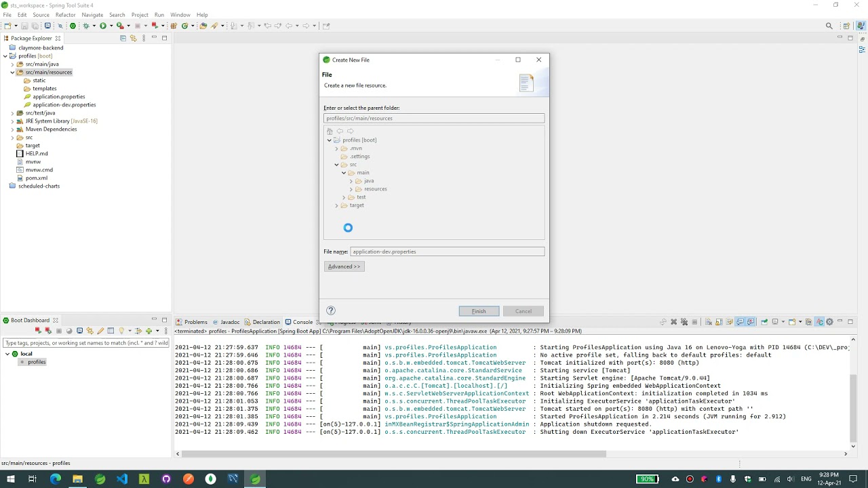Screen dimensions: 868x488
Task: Expand .mvn folder in dialog tree
Action: pyautogui.click(x=336, y=148)
